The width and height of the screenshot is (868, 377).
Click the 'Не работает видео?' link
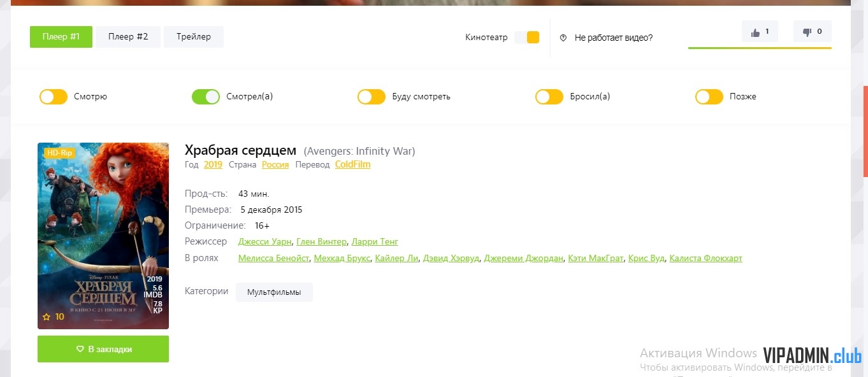click(x=614, y=38)
